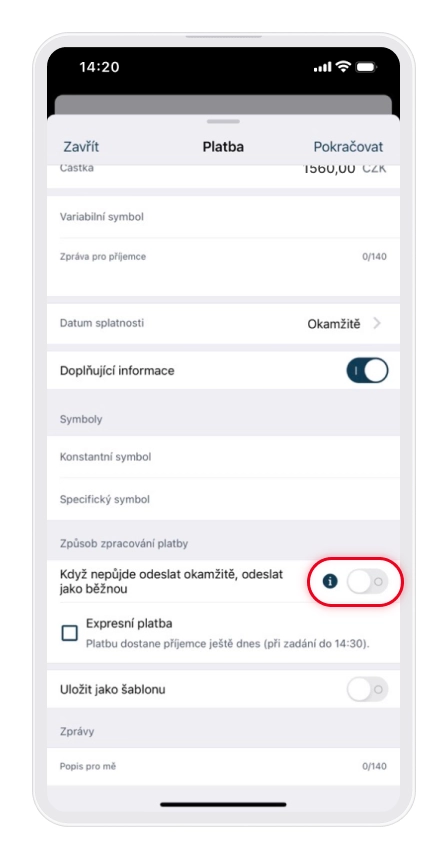The height and width of the screenshot is (859, 448).
Task: Check the Expresní platba checkbox
Action: pyautogui.click(x=70, y=633)
